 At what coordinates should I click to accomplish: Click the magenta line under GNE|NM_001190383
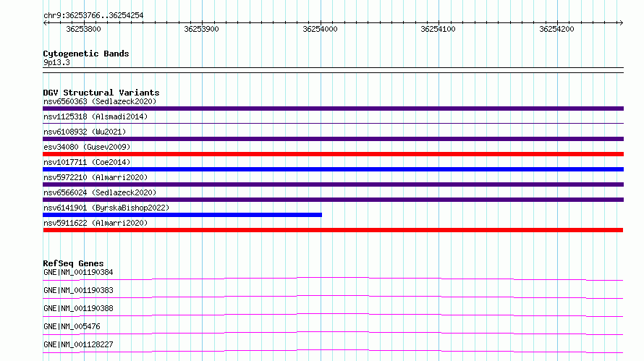pyautogui.click(x=333, y=297)
